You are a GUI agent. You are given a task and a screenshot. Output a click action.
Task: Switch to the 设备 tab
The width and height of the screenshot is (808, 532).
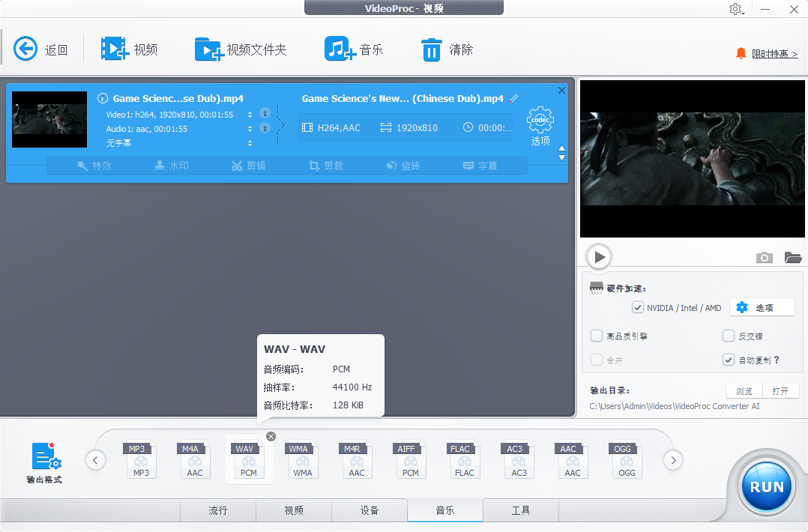370,510
